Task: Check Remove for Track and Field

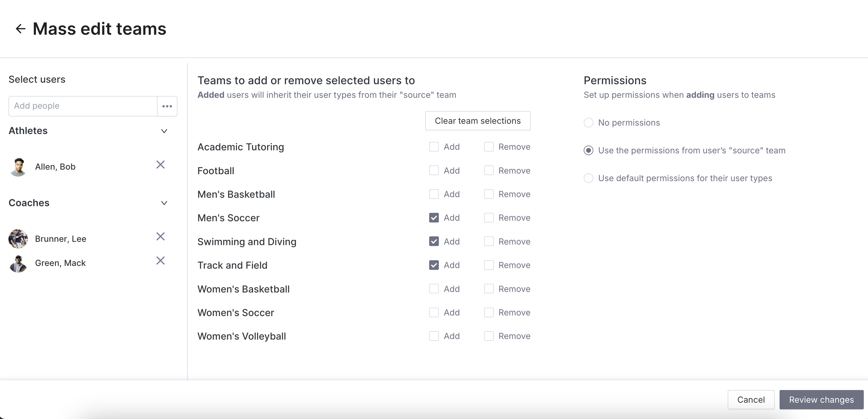Action: point(489,265)
